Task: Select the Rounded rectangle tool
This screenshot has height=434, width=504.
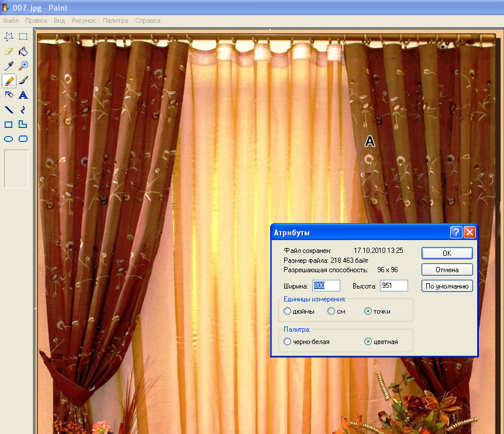Action: pos(23,139)
